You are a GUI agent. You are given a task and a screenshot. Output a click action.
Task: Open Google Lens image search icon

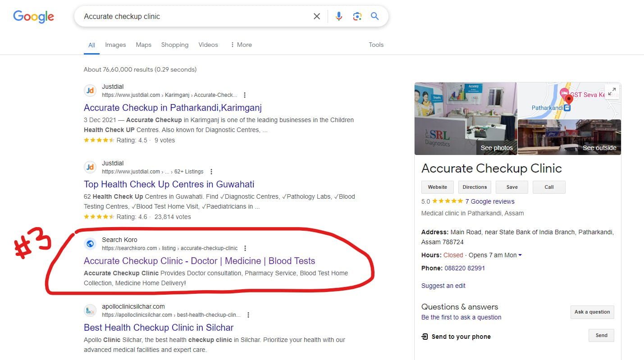(x=357, y=16)
